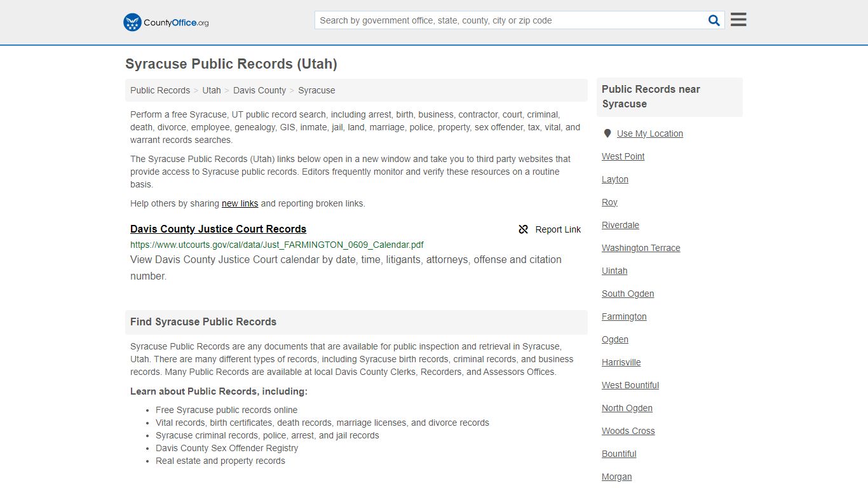The image size is (868, 488).
Task: Open Harrisville public records
Action: pos(621,362)
